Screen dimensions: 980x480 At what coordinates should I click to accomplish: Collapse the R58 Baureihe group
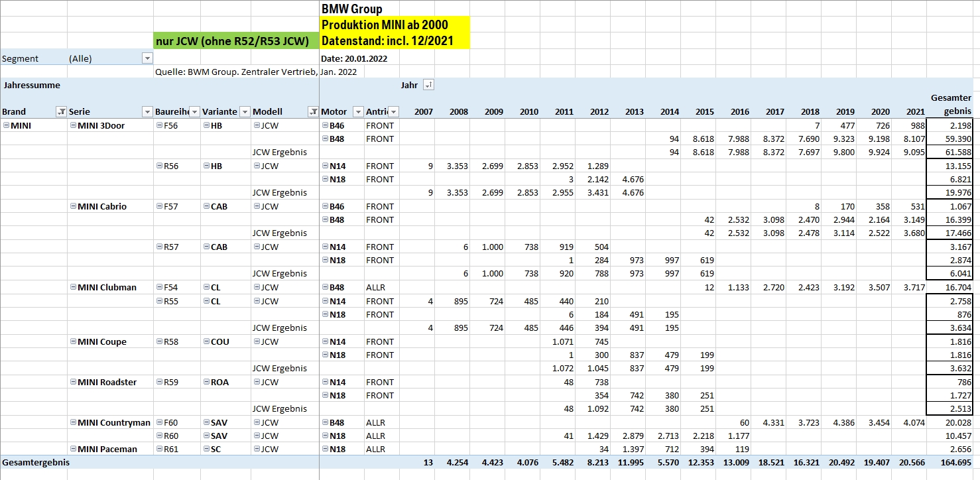pos(159,341)
